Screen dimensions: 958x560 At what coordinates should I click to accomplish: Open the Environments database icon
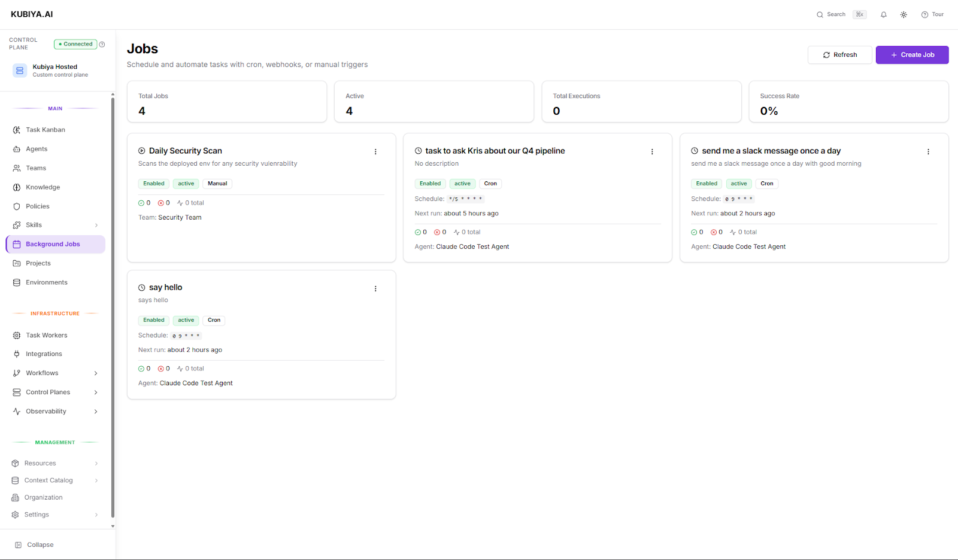tap(17, 282)
